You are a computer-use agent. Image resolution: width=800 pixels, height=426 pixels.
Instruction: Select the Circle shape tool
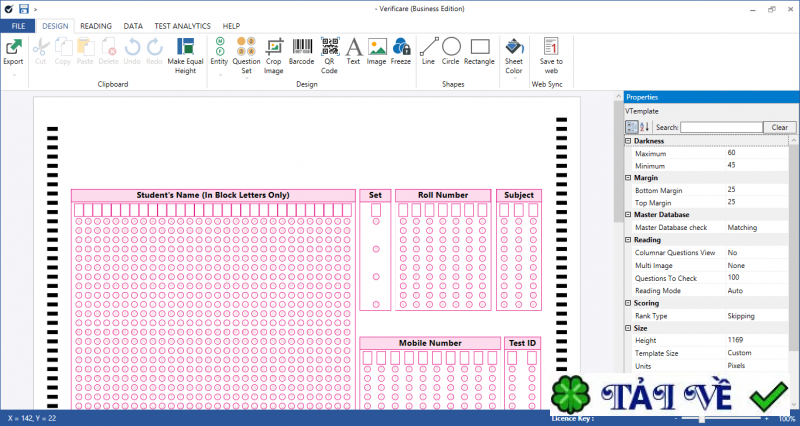451,51
